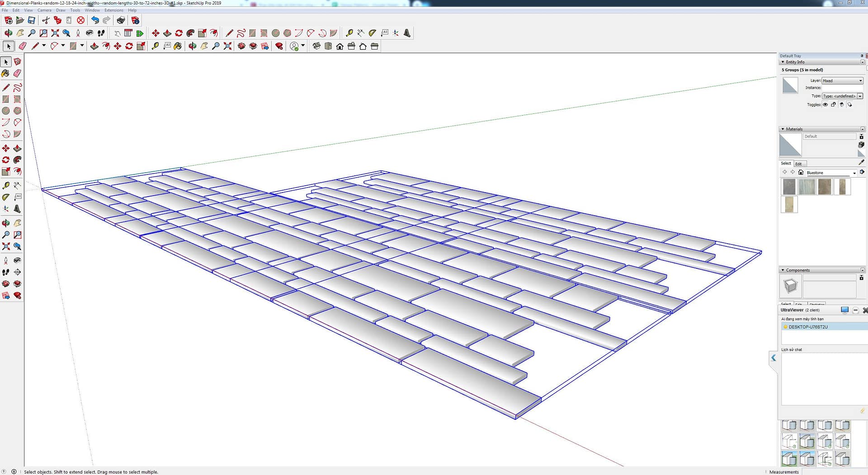Click the Erase/delete red circle icon
This screenshot has width=868, height=475.
(x=81, y=20)
